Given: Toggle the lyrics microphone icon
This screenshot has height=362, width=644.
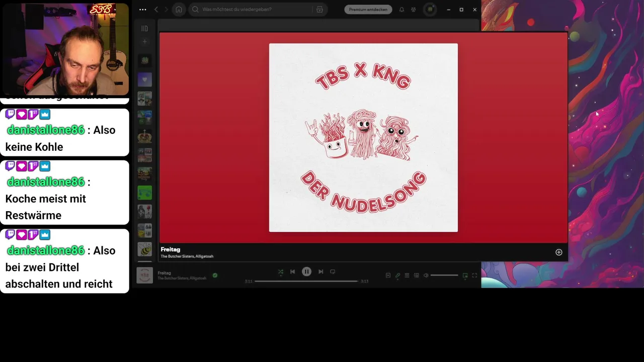Looking at the screenshot, I should tap(397, 276).
